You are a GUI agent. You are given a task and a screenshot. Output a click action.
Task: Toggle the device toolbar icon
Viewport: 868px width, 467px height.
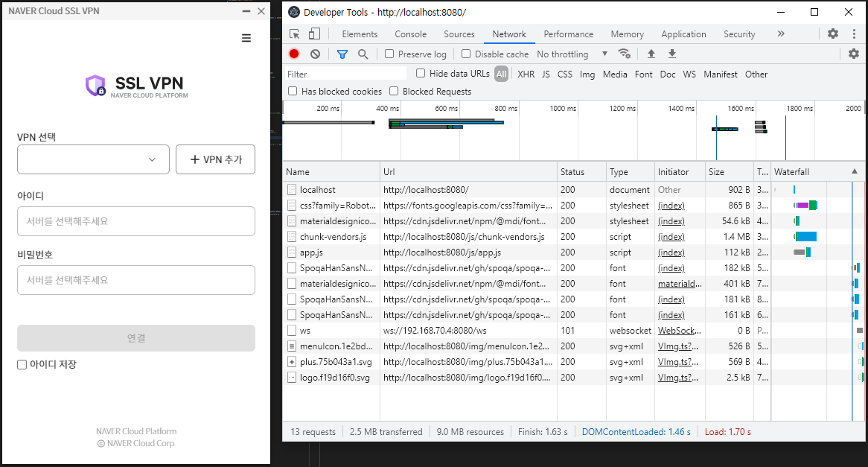tap(314, 34)
